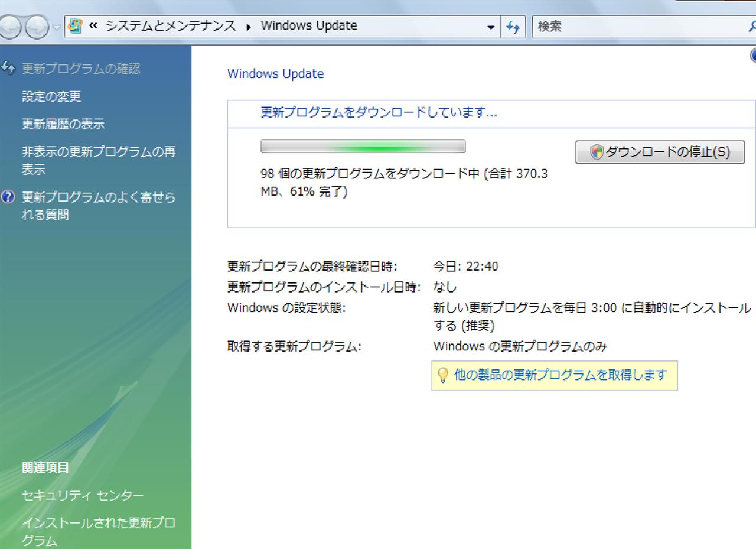Screen dimensions: 756x549
Task: Open 更新履歴の表示 in the sidebar
Action: pos(63,124)
